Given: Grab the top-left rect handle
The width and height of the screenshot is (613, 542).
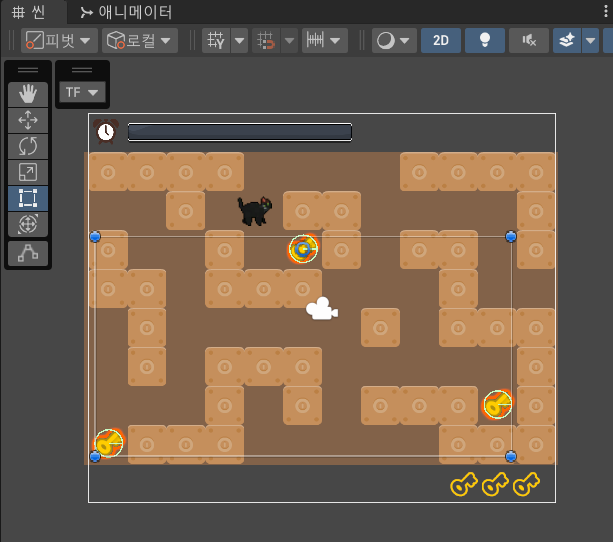Looking at the screenshot, I should pyautogui.click(x=95, y=237).
